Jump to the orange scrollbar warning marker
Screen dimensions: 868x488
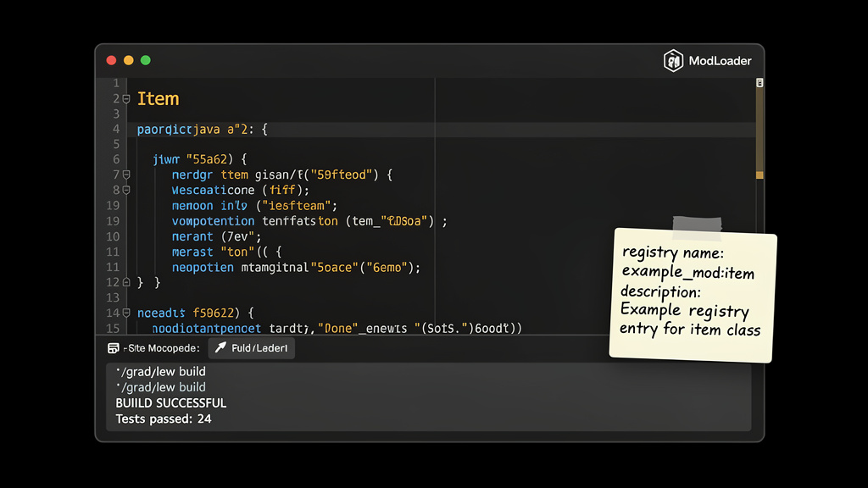[759, 175]
